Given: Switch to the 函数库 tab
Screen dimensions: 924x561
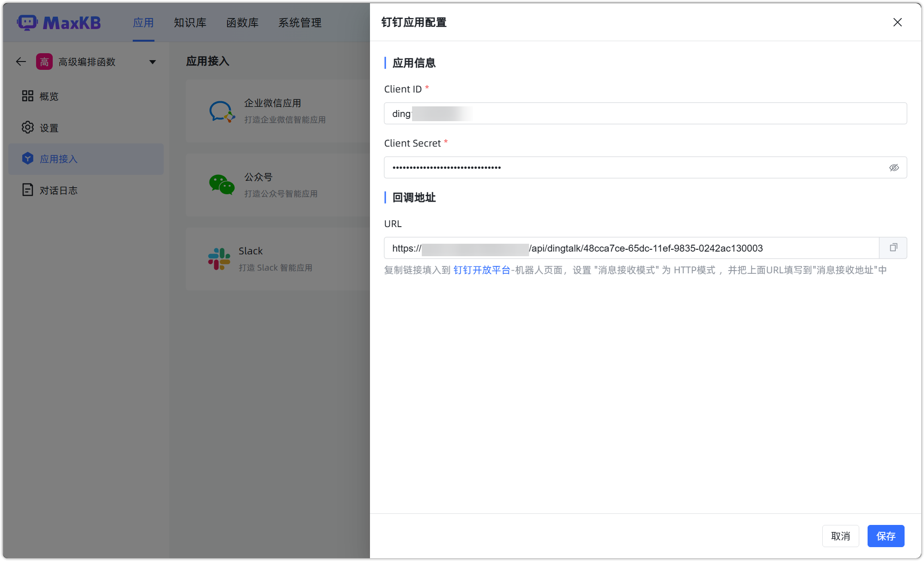Looking at the screenshot, I should 242,23.
